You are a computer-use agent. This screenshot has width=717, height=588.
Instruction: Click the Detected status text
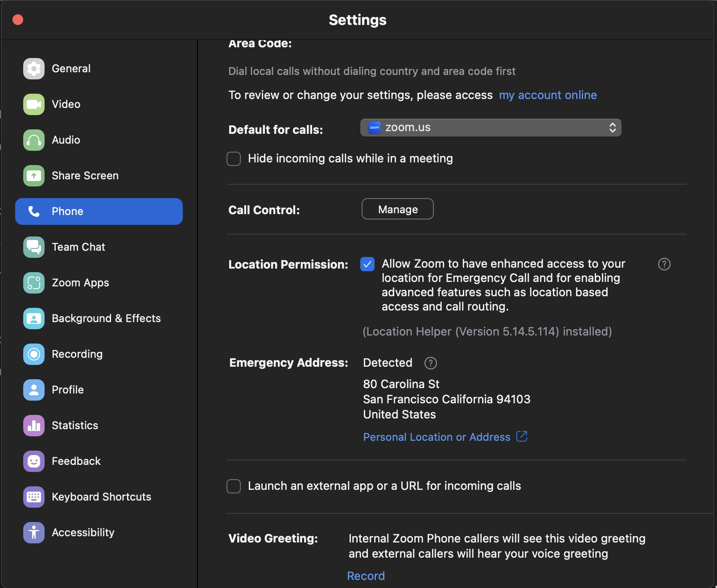click(x=387, y=363)
